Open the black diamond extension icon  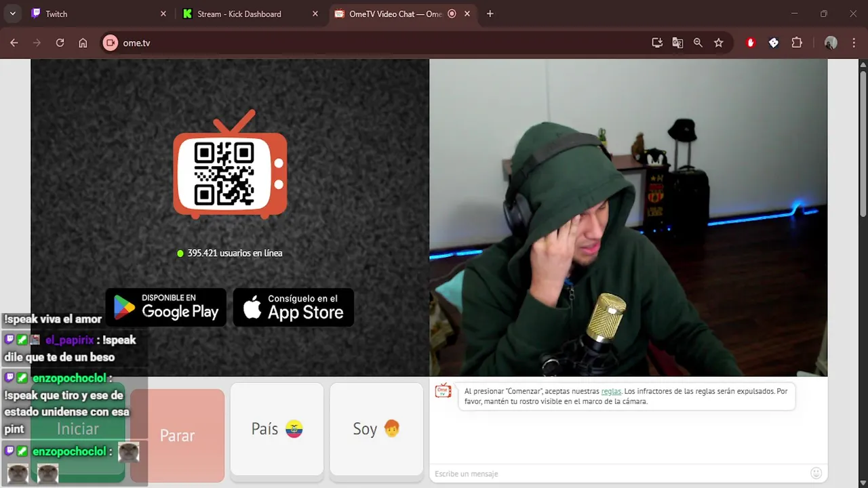(774, 43)
